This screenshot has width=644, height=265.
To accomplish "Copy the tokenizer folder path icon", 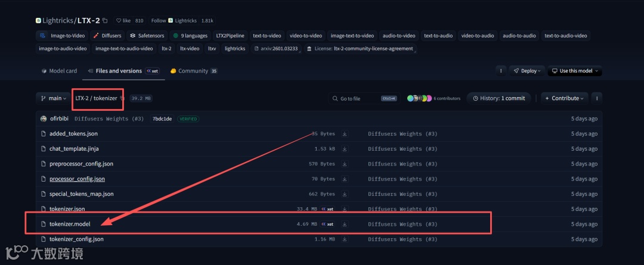I will (122, 98).
